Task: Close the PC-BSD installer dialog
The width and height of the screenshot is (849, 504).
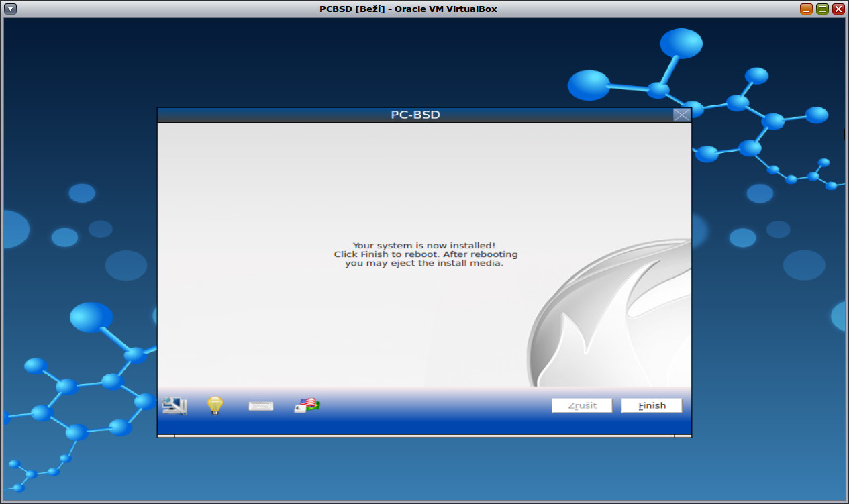Action: pyautogui.click(x=682, y=114)
